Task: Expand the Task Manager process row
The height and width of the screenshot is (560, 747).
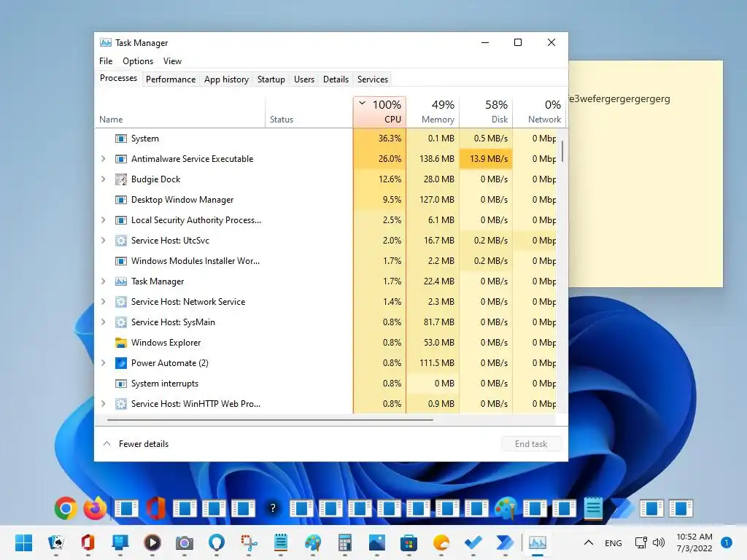Action: coord(104,281)
